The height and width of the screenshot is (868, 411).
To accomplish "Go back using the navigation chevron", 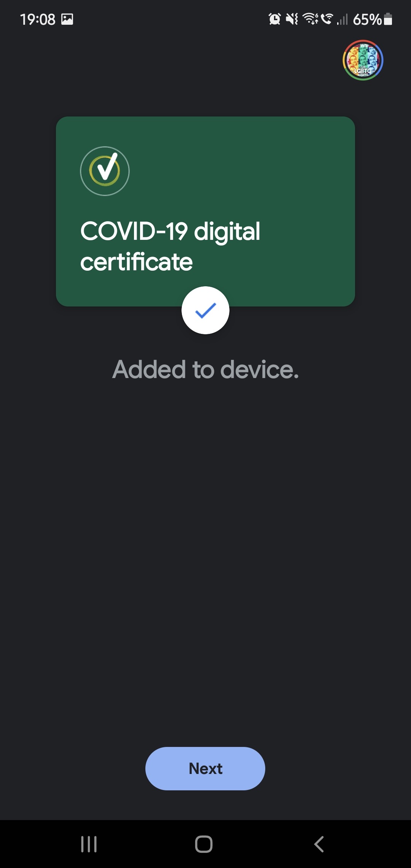I will (x=319, y=844).
